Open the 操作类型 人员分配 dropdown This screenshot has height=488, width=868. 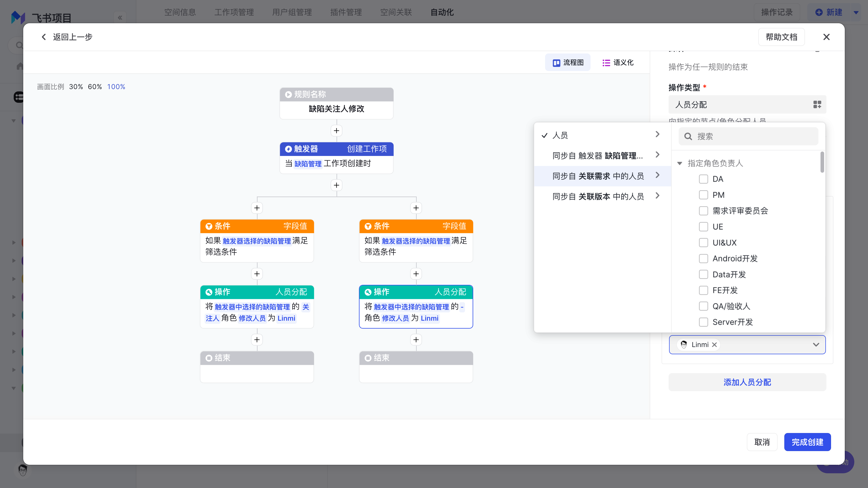pos(747,104)
